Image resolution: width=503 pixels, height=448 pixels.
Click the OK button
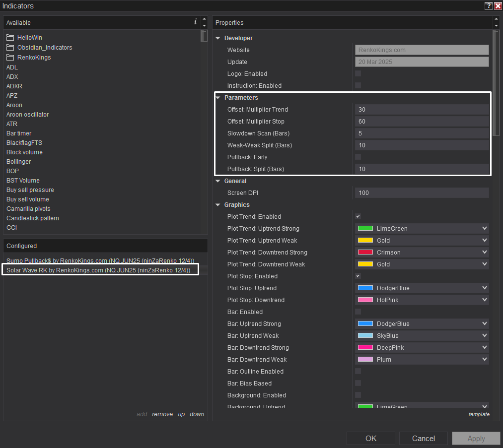371,439
